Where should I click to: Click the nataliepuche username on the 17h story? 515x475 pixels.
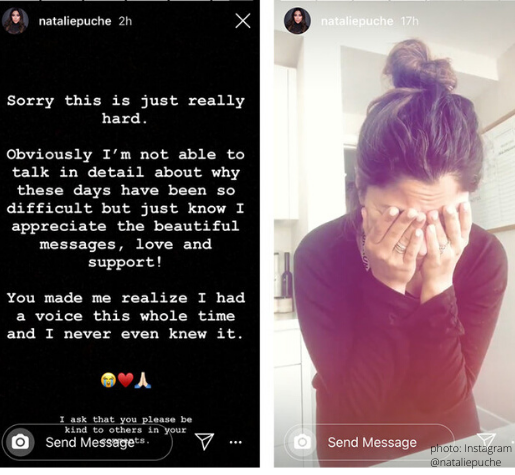357,21
